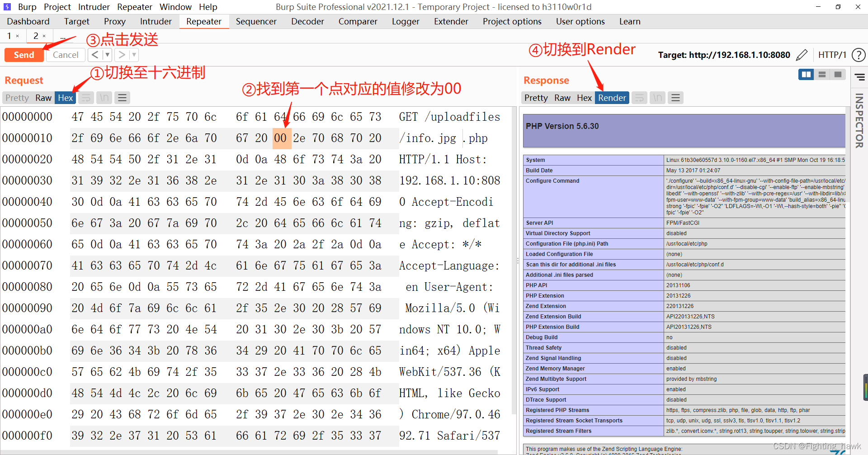868x455 pixels.
Task: Click the orange Send button
Action: point(24,55)
